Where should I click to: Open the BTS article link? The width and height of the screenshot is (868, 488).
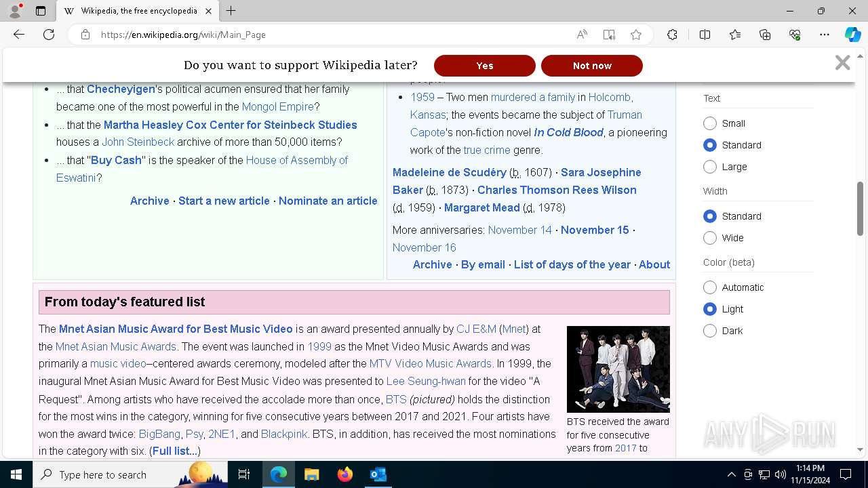pos(396,399)
